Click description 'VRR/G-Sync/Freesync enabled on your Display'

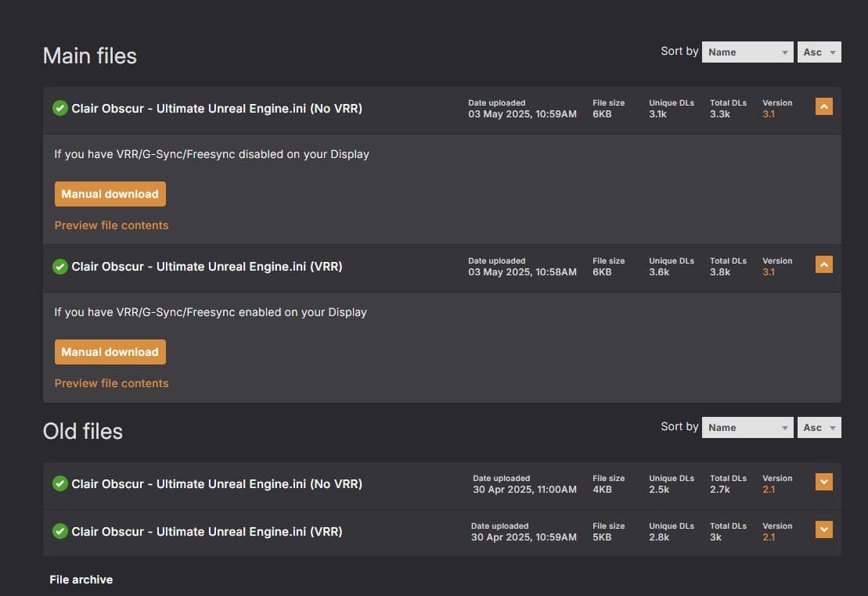point(241,313)
